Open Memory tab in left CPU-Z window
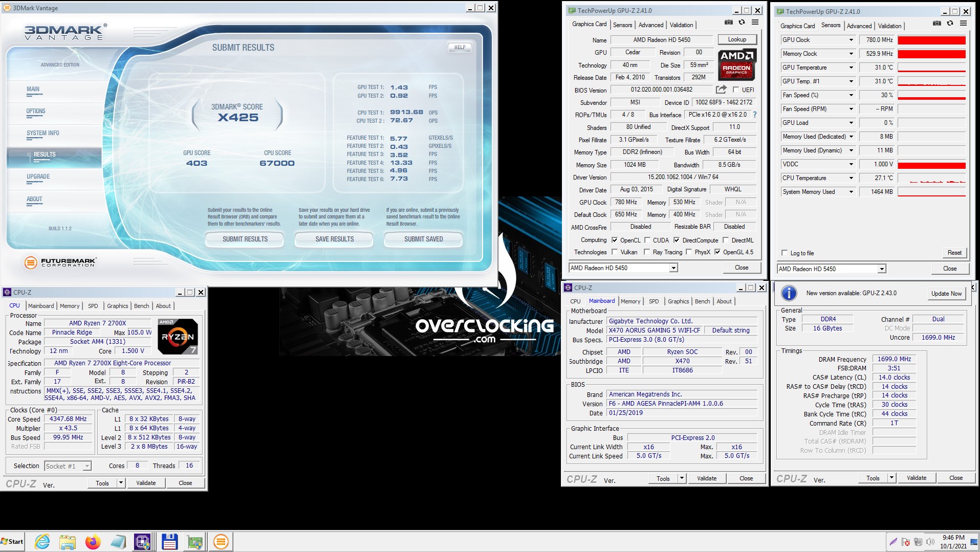This screenshot has width=980, height=552. pyautogui.click(x=70, y=306)
